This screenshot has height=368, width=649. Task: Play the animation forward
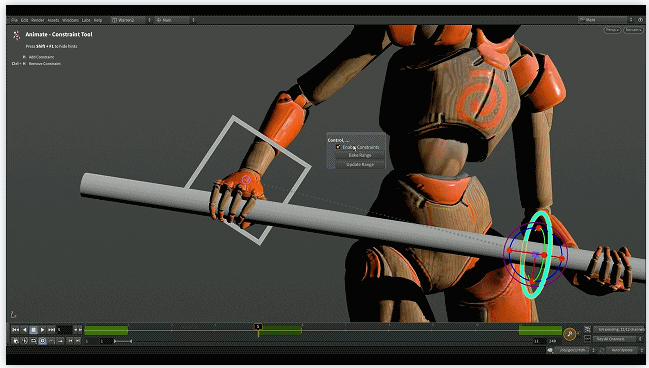pos(43,330)
